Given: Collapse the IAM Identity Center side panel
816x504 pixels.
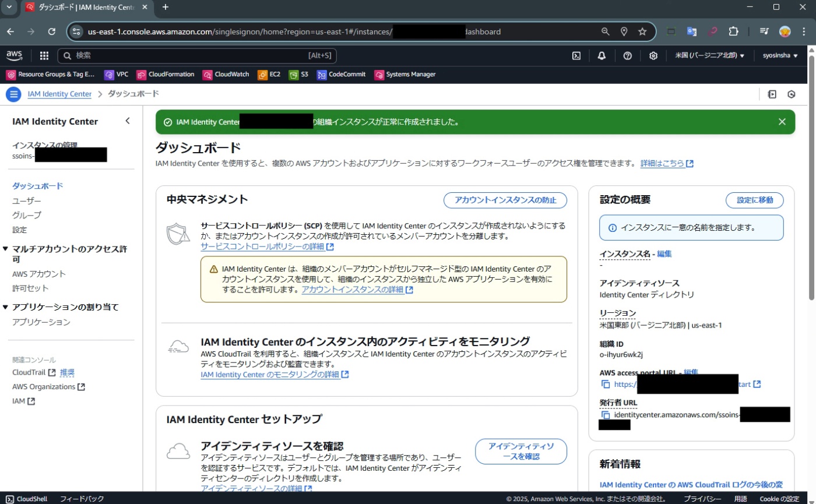Looking at the screenshot, I should point(128,121).
